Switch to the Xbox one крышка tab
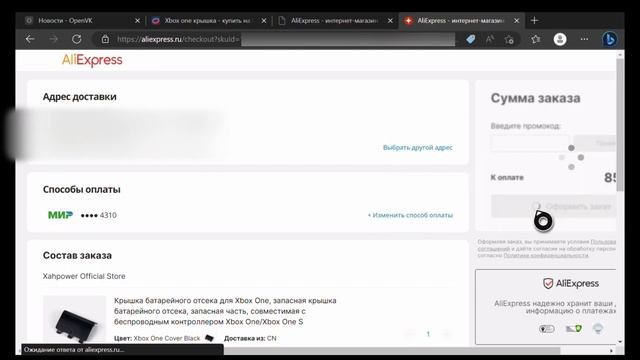The height and width of the screenshot is (360, 640). point(208,20)
